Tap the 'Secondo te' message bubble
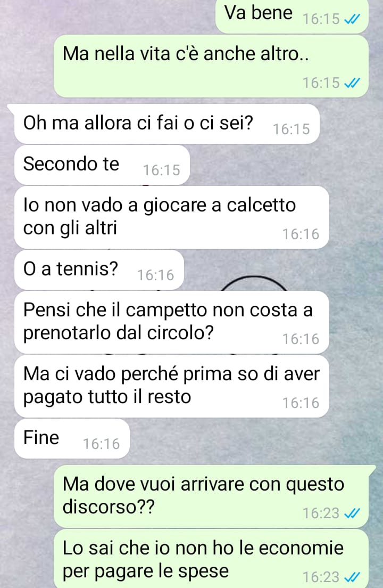Viewport: 383px width, 588px height. point(102,165)
